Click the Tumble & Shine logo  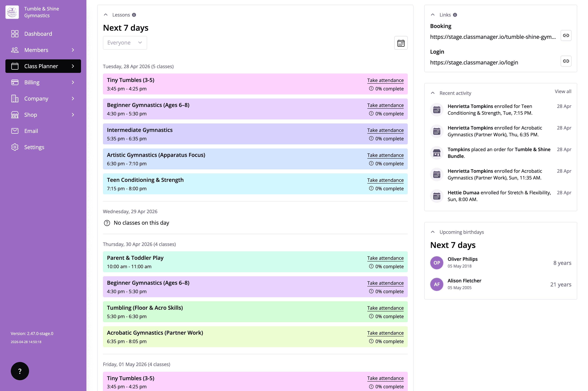point(12,12)
